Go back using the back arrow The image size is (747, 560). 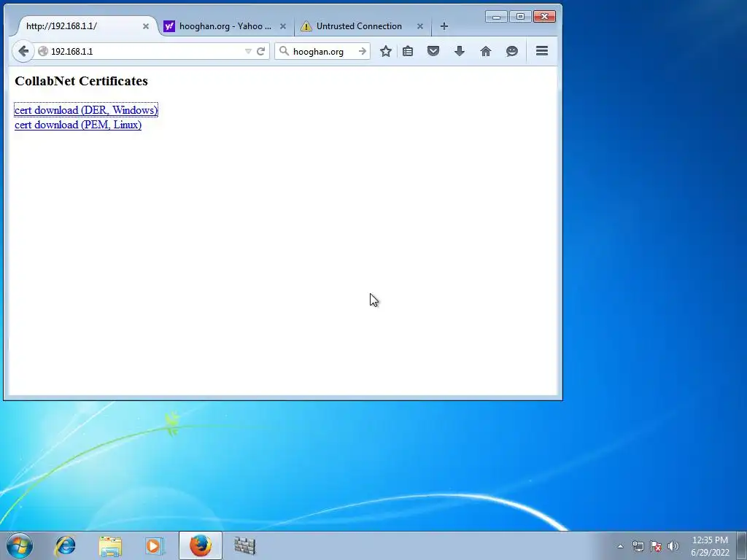coord(23,51)
